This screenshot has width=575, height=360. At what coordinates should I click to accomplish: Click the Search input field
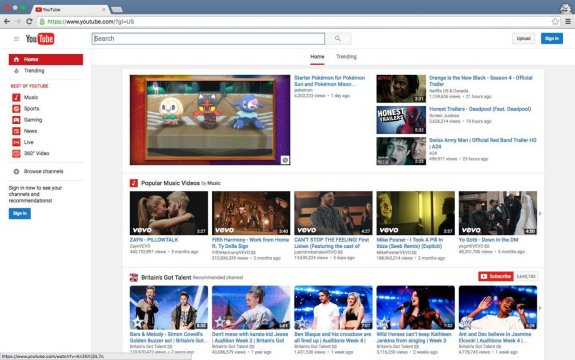pyautogui.click(x=208, y=38)
